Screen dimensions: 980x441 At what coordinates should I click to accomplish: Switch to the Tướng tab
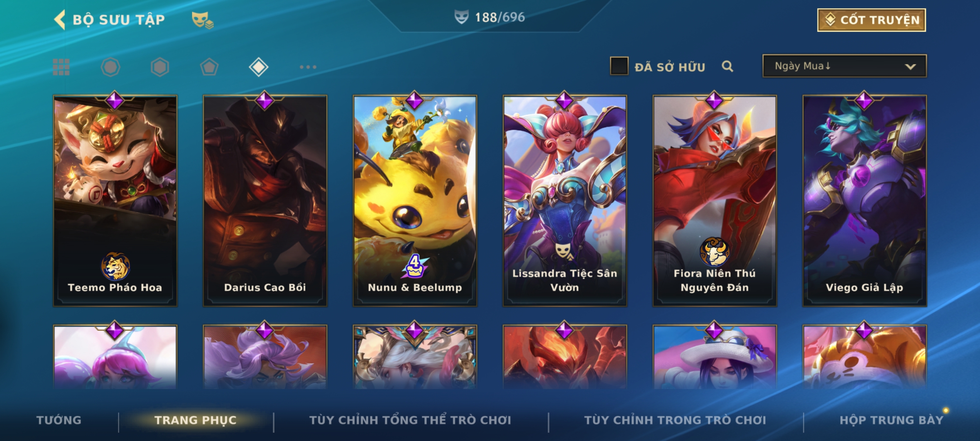tap(59, 420)
